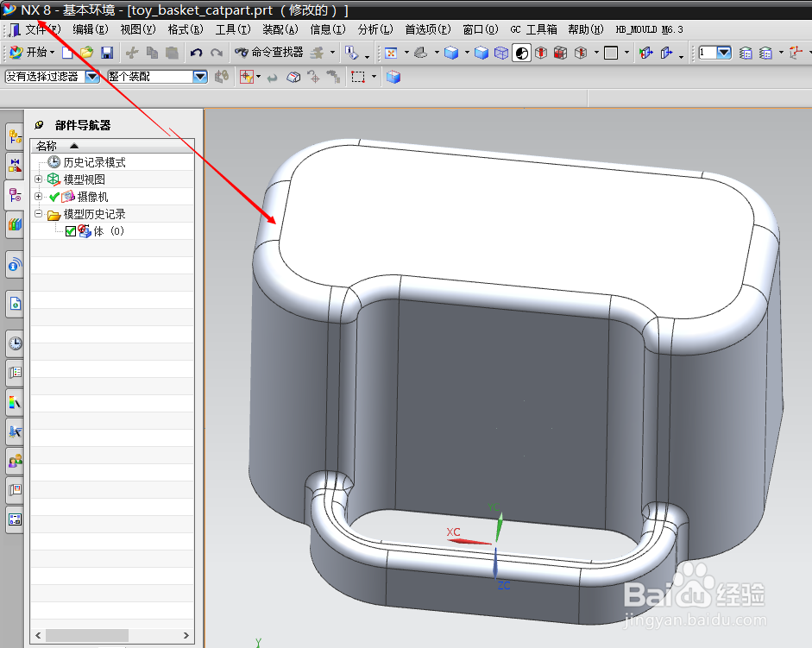Open the Constraint Navigator sidebar tab
Screen dimensions: 812x648
[15, 166]
